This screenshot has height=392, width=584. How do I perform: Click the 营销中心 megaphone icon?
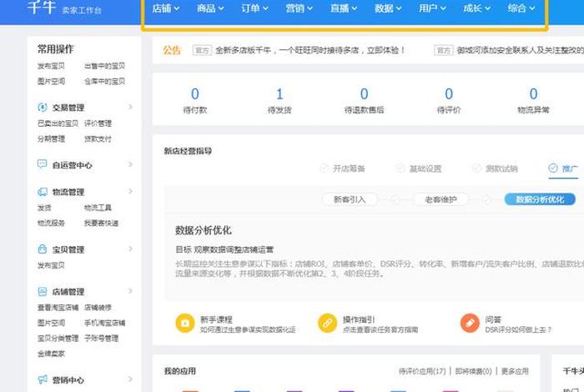(x=43, y=379)
